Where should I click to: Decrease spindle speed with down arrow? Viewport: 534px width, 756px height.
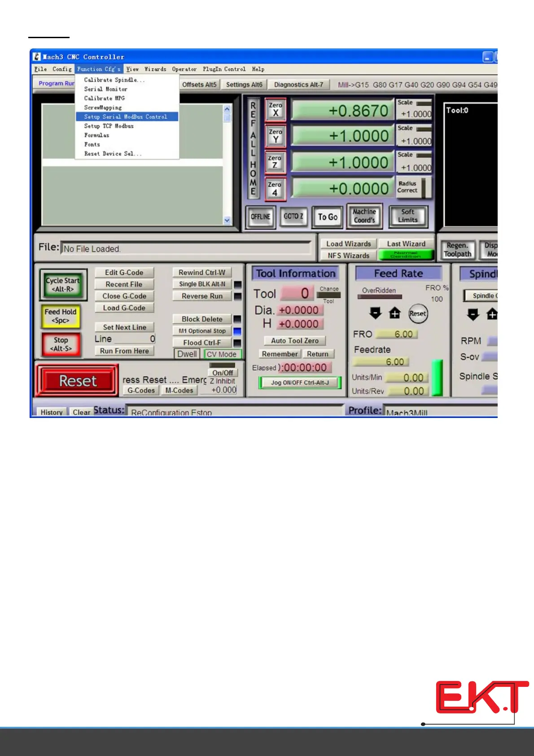(x=473, y=314)
